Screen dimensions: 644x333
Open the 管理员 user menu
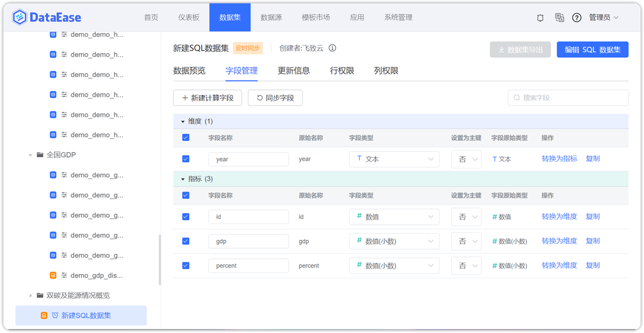tap(604, 18)
